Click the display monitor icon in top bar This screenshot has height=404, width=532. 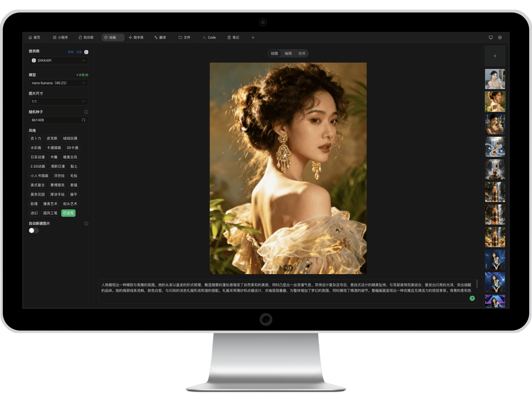[x=491, y=37]
